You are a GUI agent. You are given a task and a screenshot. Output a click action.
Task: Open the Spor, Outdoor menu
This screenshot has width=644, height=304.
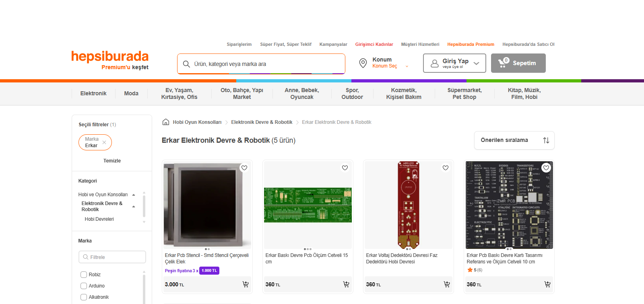[x=352, y=94]
